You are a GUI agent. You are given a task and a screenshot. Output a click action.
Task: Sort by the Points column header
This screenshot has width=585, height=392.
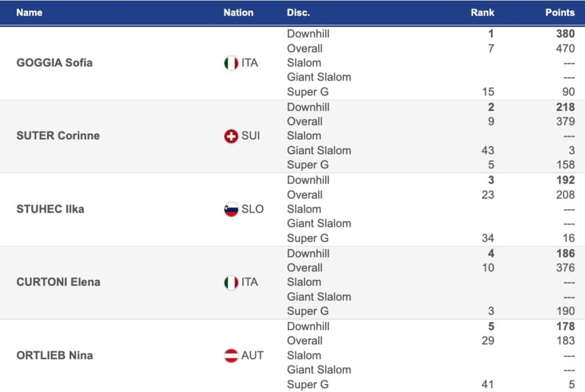tap(559, 12)
